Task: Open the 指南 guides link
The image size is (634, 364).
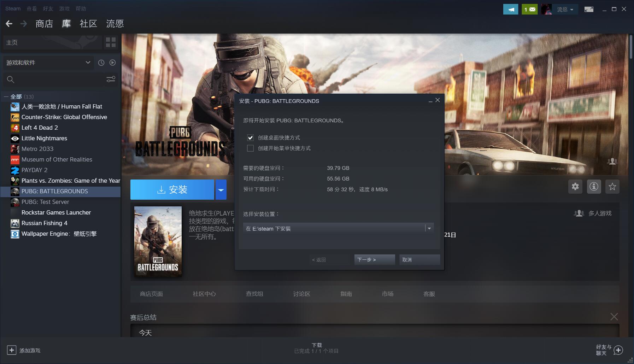Action: point(346,294)
